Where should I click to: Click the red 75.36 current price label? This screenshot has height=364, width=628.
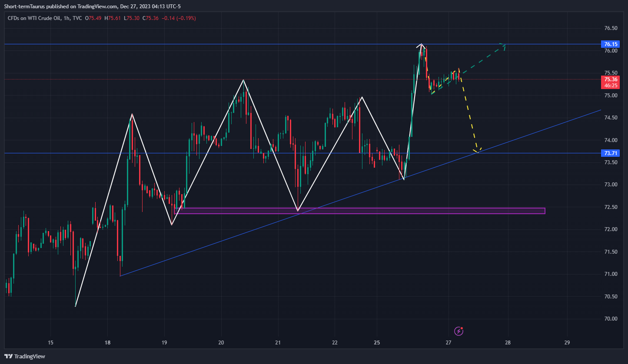click(x=610, y=79)
